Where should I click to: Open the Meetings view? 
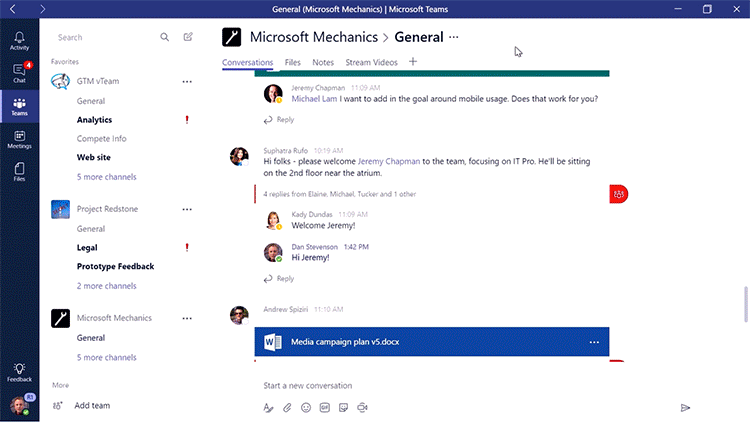pyautogui.click(x=19, y=139)
